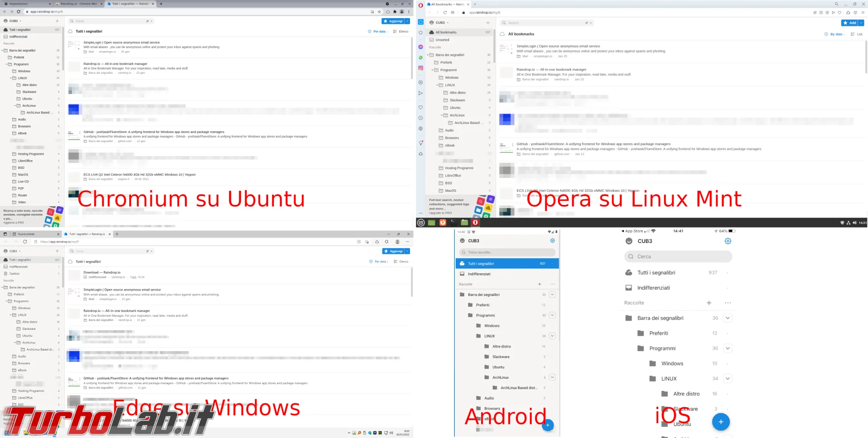Open GitHub FluentStore bookmark in Opera

point(594,144)
